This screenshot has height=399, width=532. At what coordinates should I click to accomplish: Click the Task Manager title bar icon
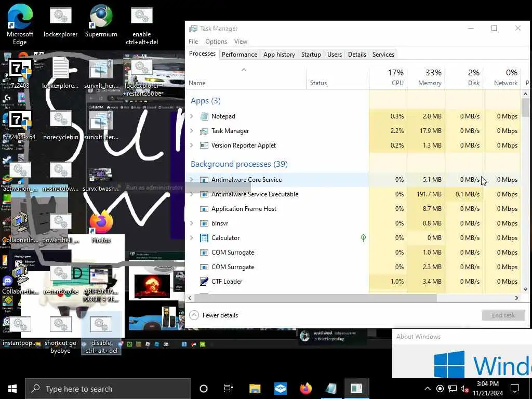pos(193,29)
